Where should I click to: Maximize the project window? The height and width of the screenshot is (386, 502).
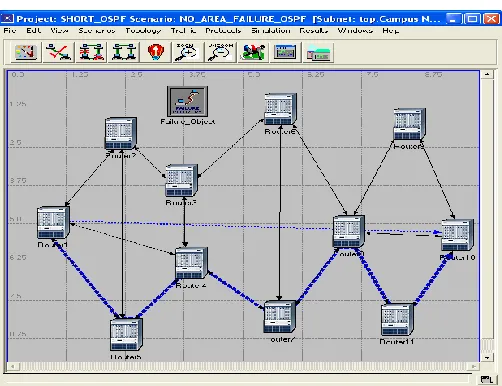(x=472, y=19)
